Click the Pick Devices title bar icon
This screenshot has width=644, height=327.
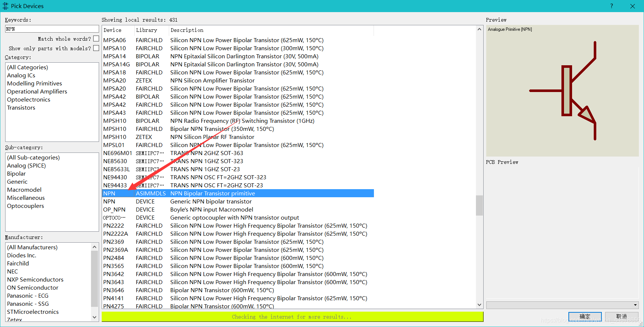[x=6, y=6]
